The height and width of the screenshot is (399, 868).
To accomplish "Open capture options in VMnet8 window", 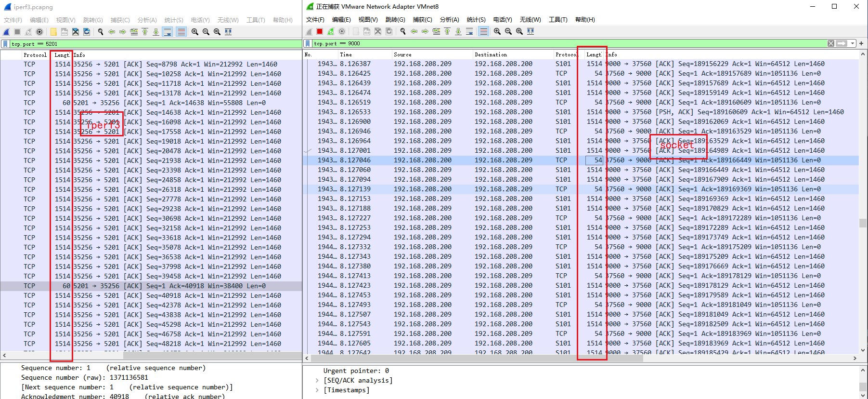I will (x=342, y=31).
